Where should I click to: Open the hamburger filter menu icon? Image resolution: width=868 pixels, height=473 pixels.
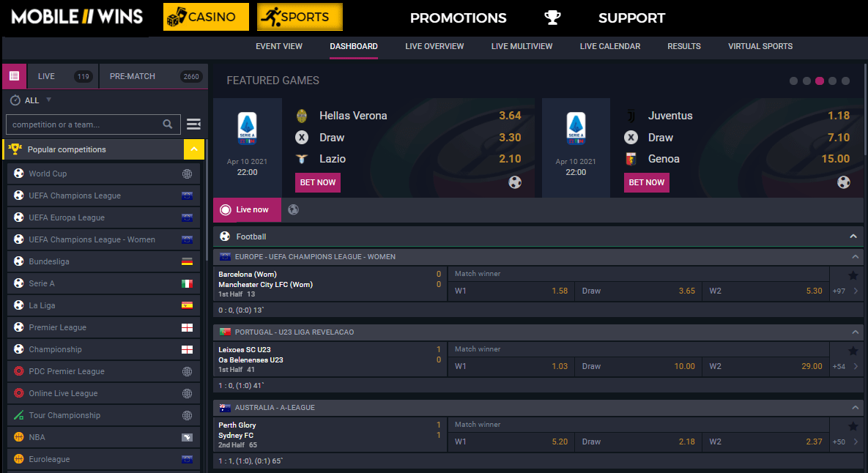coord(194,124)
